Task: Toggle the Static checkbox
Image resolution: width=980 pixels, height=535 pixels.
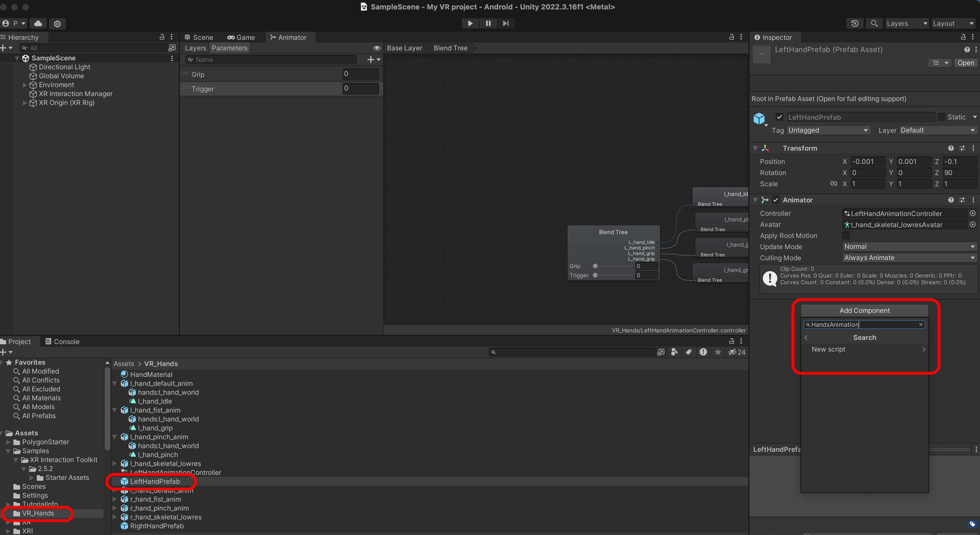Action: (942, 117)
